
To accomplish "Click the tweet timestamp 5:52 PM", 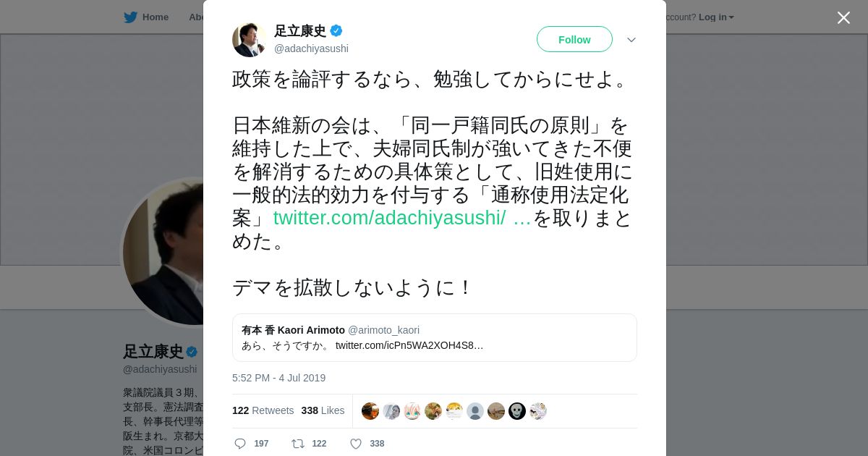I will pyautogui.click(x=278, y=378).
